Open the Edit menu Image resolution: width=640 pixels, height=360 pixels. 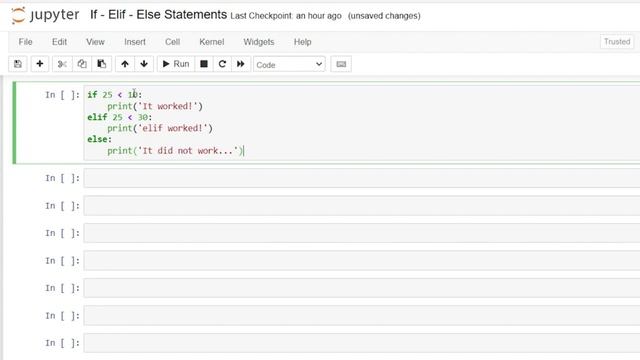pos(59,42)
